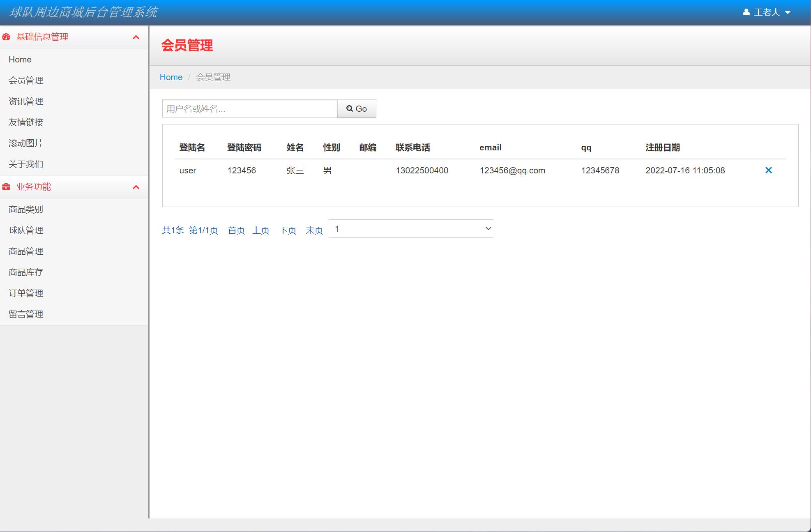This screenshot has height=532, width=811.
Task: Jump to 末页 in pagination
Action: click(314, 230)
